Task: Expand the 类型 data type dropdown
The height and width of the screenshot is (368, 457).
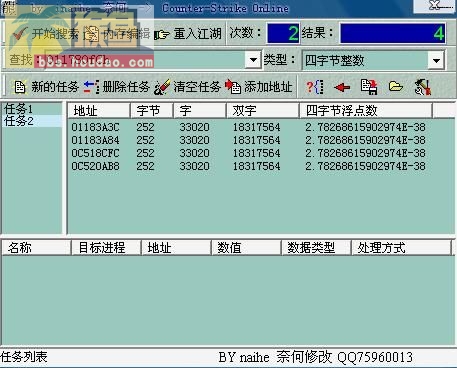Action: 436,60
